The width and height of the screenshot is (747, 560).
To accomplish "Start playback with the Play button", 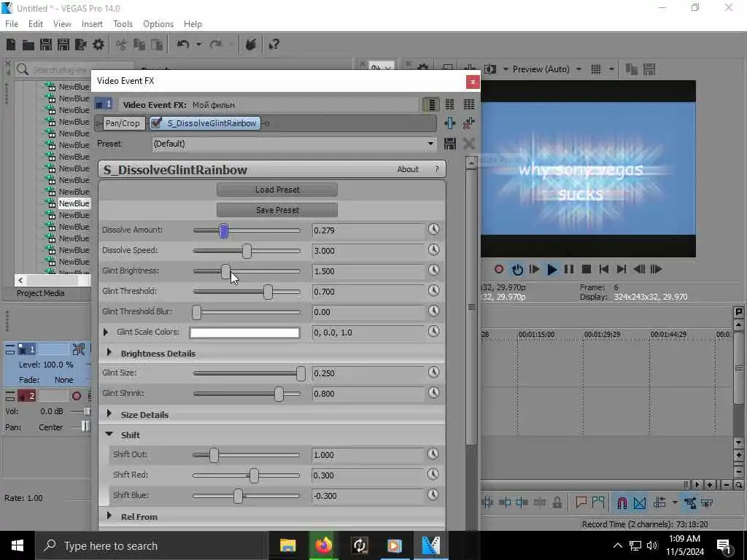I will pyautogui.click(x=551, y=270).
